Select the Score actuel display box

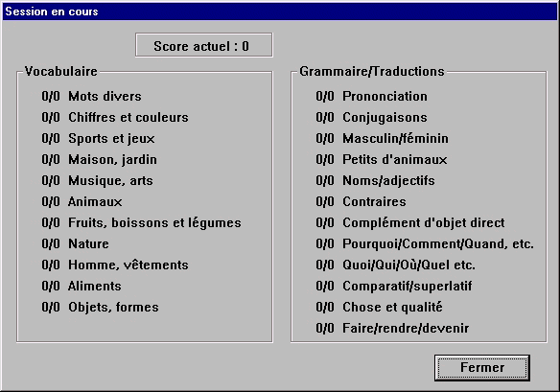[204, 45]
